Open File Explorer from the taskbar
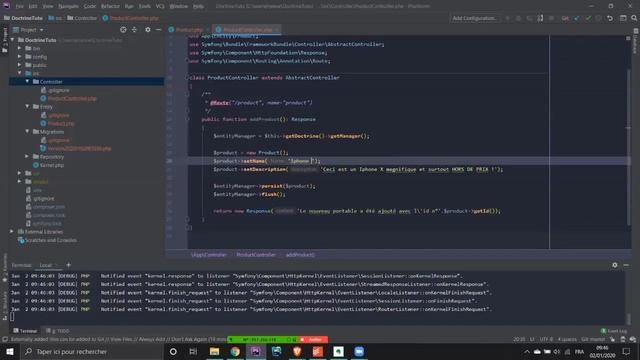The height and width of the screenshot is (360, 640). [x=214, y=351]
